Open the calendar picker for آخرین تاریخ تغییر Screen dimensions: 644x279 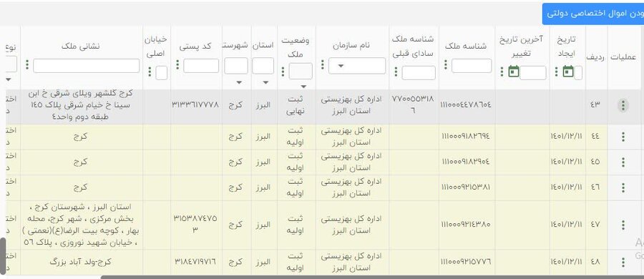tap(514, 71)
